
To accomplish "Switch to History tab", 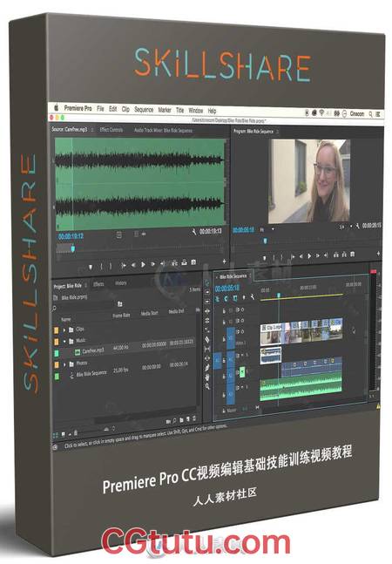I will (x=121, y=283).
